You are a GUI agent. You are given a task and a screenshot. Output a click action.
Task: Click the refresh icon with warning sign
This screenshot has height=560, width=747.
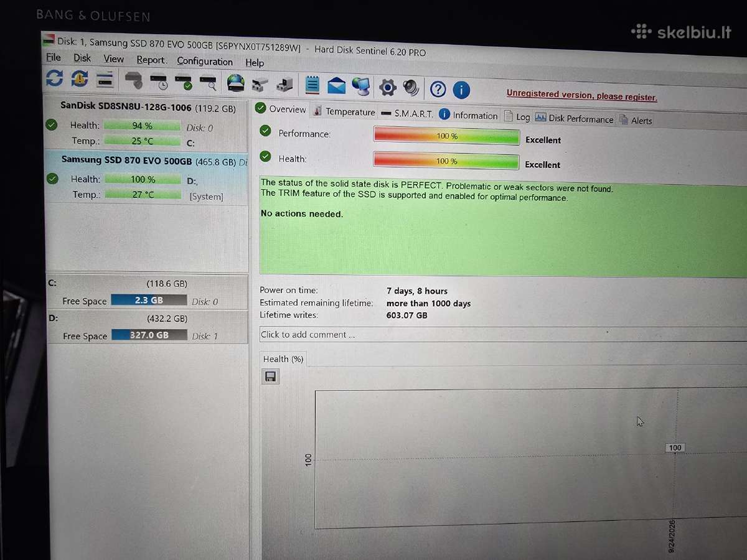pyautogui.click(x=80, y=78)
